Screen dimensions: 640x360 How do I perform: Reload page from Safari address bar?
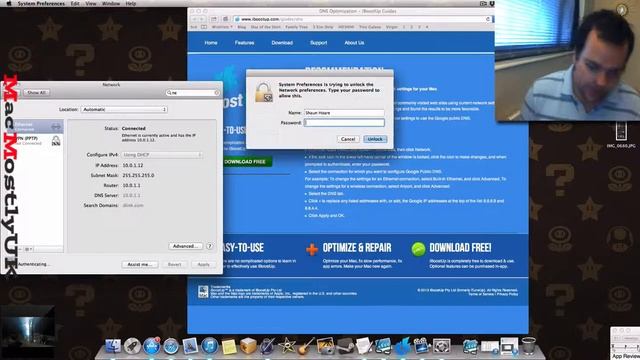488,19
